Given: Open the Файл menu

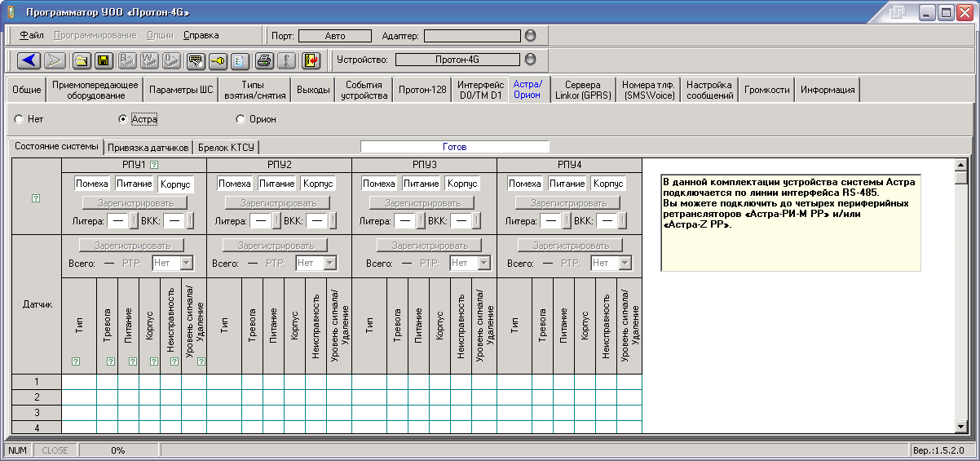Looking at the screenshot, I should 32,36.
